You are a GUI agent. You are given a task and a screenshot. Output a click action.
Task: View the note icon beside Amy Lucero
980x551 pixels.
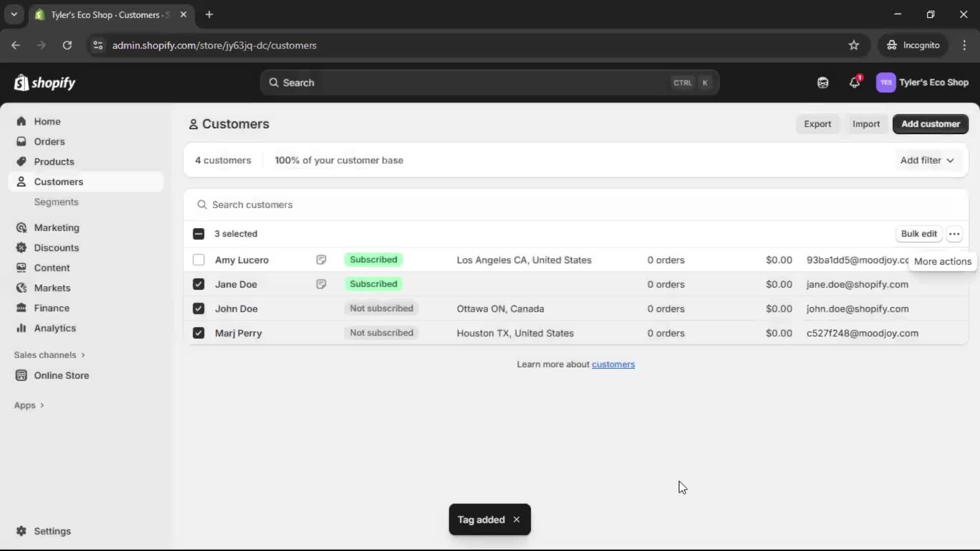coord(321,260)
